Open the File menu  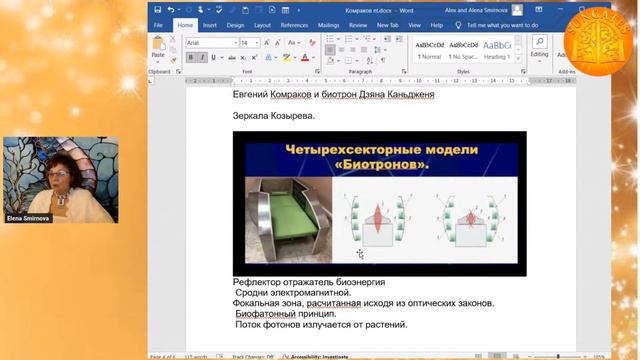[158, 25]
